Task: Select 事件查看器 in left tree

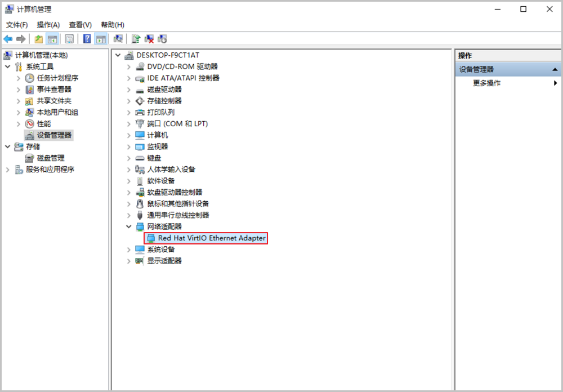Action: (x=54, y=90)
